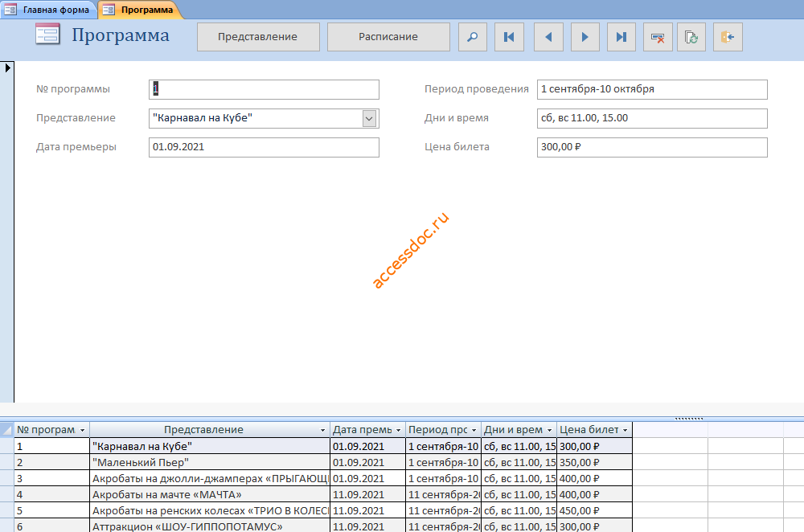Click the Представление button
This screenshot has height=532, width=804.
click(x=258, y=37)
